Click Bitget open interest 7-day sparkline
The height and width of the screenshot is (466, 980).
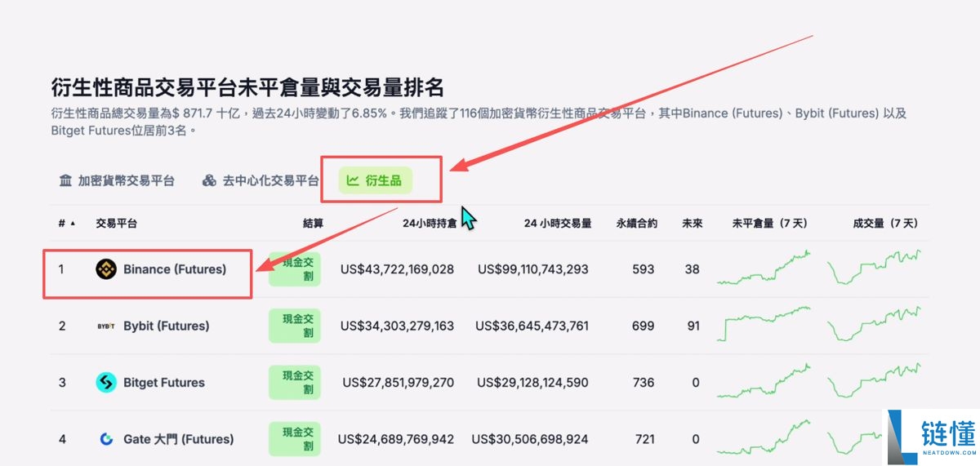764,380
